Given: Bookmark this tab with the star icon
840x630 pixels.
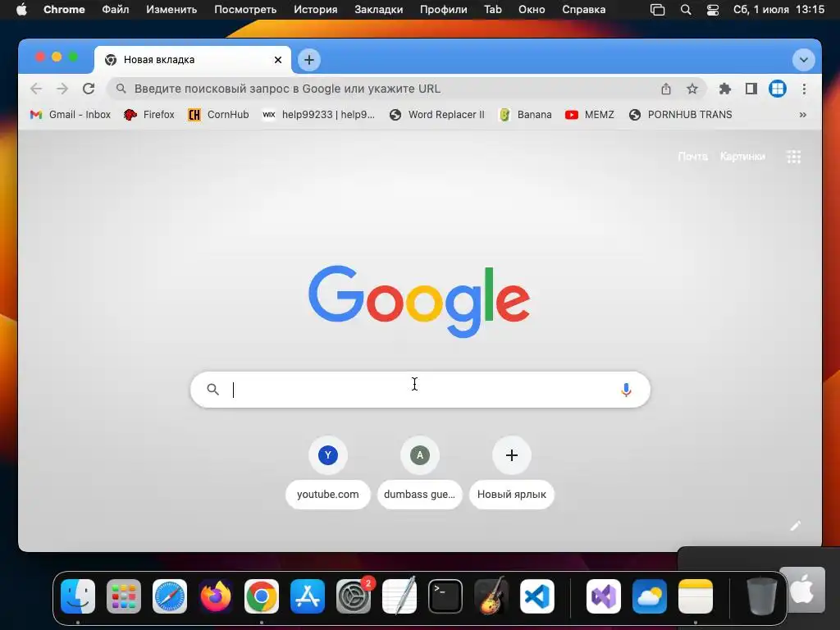Looking at the screenshot, I should tap(692, 89).
